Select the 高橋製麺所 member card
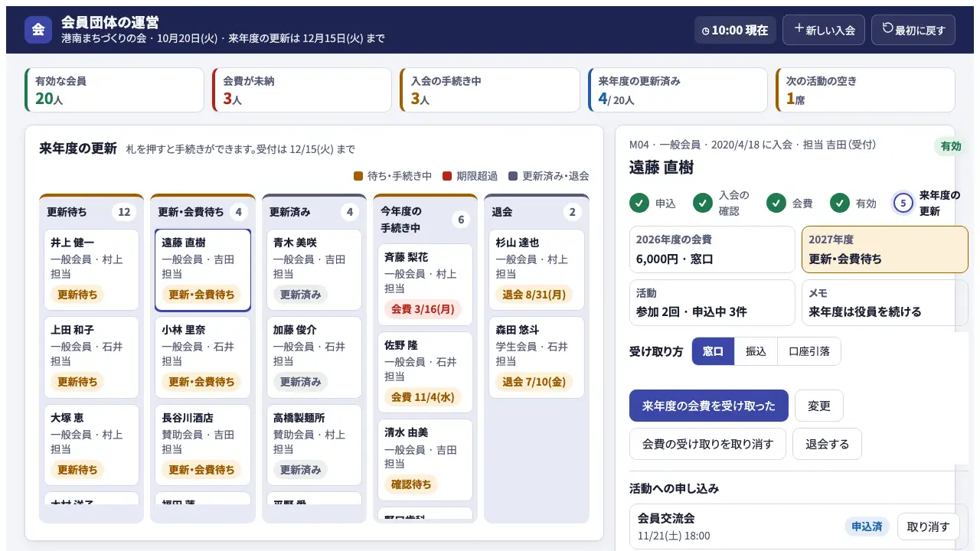Viewport: 980px width, 551px height. tap(314, 445)
